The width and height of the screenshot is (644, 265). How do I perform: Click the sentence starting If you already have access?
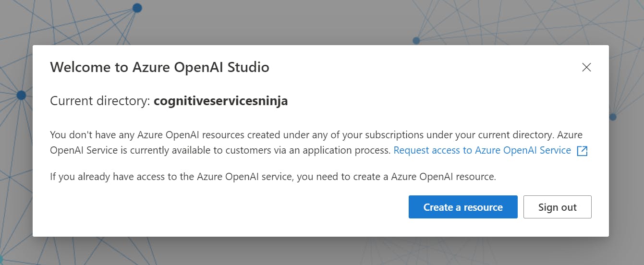[240, 177]
